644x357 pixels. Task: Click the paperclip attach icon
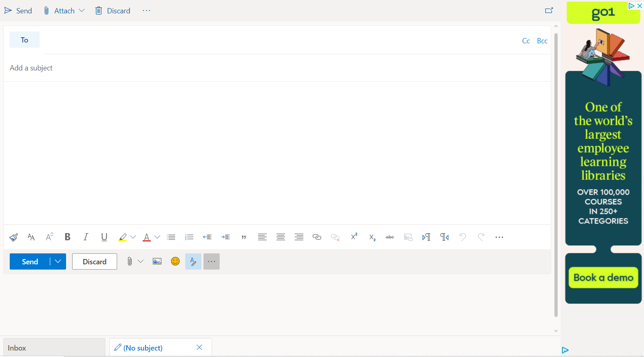tap(130, 261)
